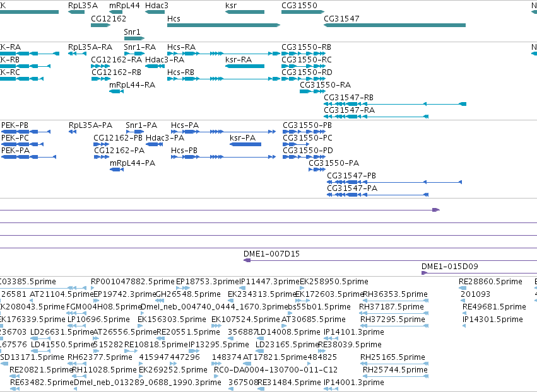
Task: Click the CG31550-RB transcript label
Action: point(306,47)
